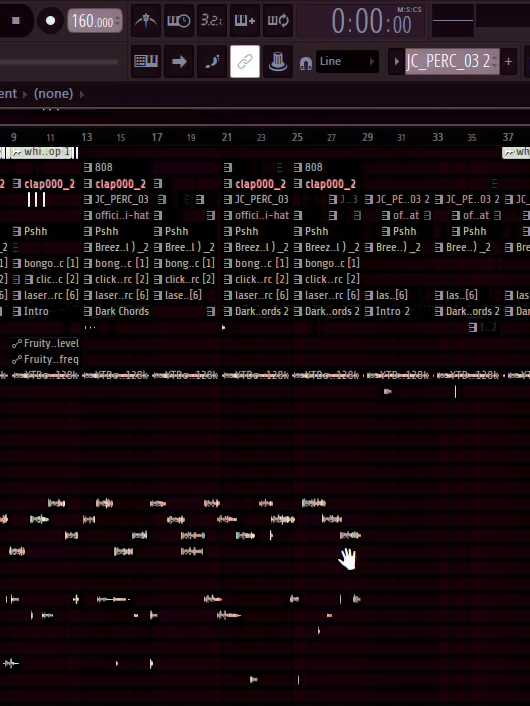Open the Line snap dropdown

point(347,61)
